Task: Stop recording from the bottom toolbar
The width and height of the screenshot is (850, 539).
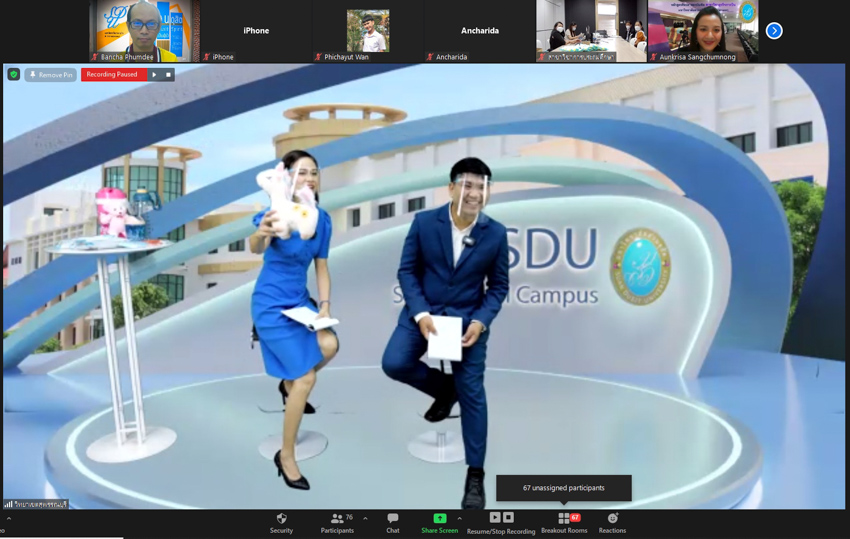Action: click(508, 517)
